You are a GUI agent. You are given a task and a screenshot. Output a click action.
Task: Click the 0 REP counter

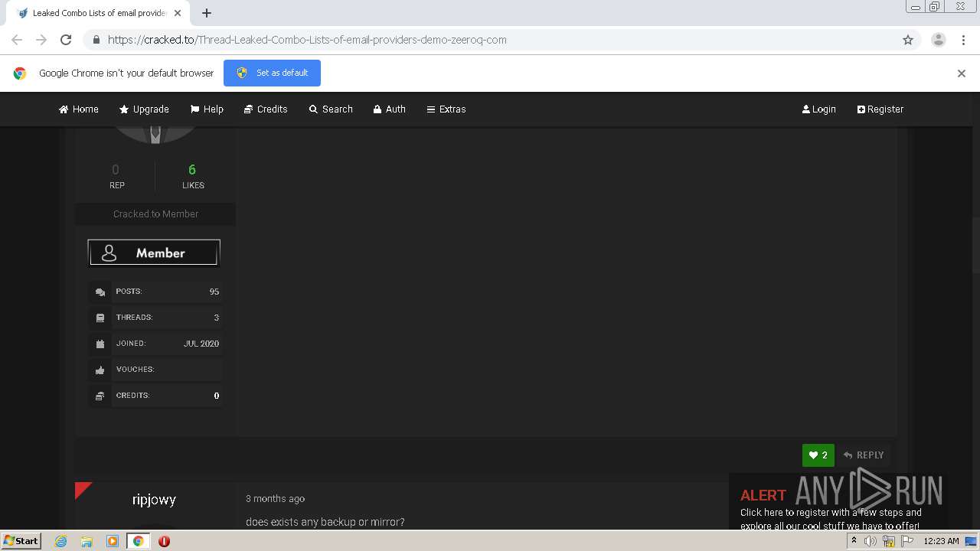click(116, 176)
